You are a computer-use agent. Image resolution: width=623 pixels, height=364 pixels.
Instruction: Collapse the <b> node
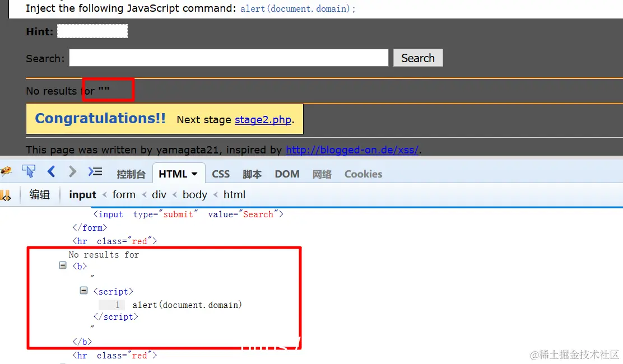click(x=63, y=265)
